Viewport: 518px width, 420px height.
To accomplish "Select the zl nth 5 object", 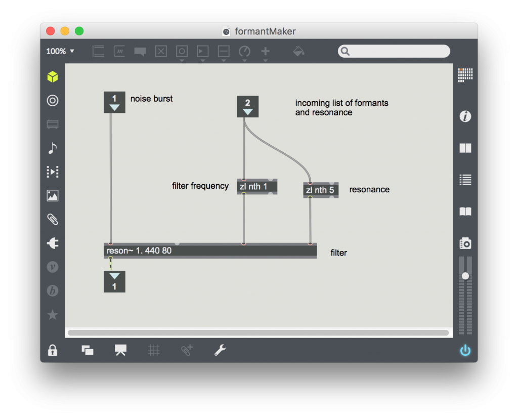I will coord(320,190).
